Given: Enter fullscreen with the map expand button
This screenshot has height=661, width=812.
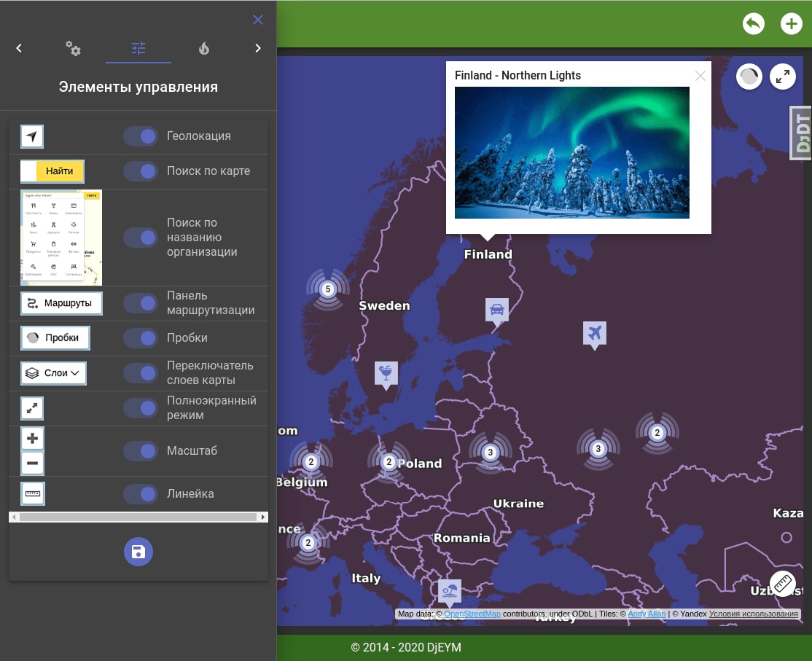Looking at the screenshot, I should click(783, 77).
